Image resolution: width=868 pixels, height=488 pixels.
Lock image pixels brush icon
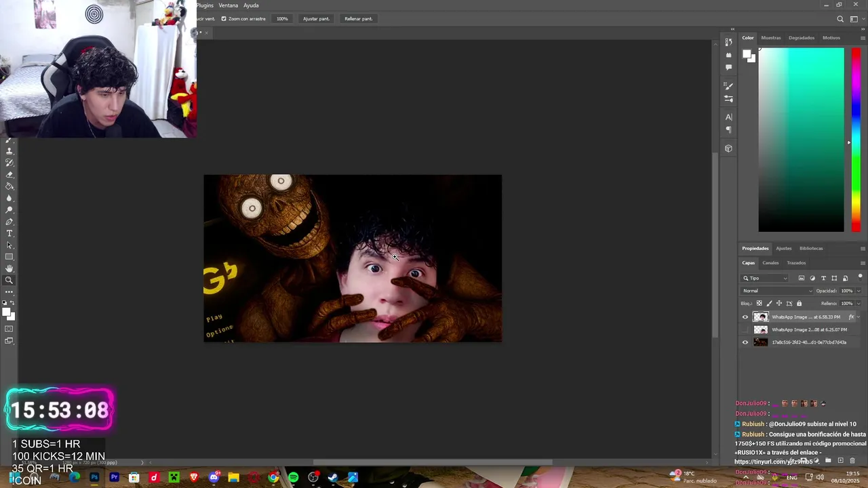point(770,304)
